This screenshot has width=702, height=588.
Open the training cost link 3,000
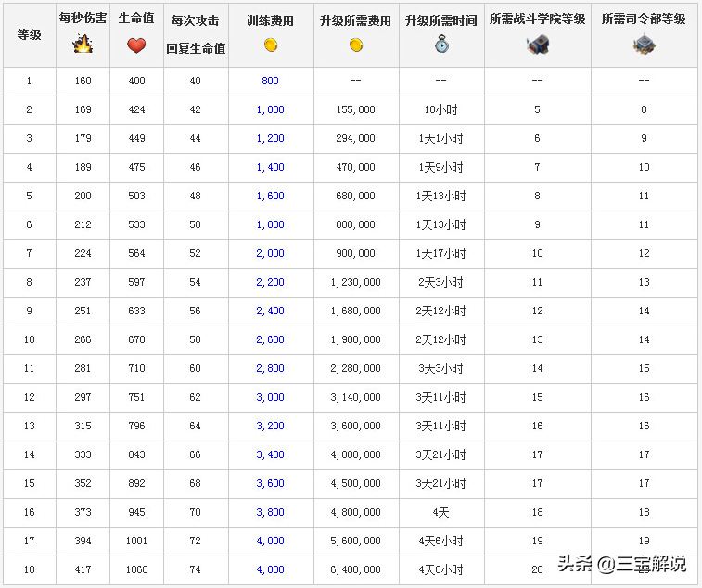click(271, 397)
